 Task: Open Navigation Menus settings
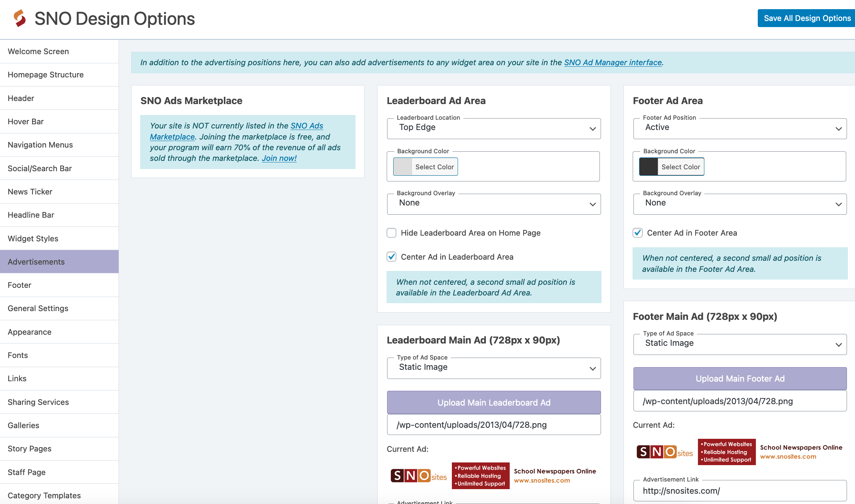59,145
